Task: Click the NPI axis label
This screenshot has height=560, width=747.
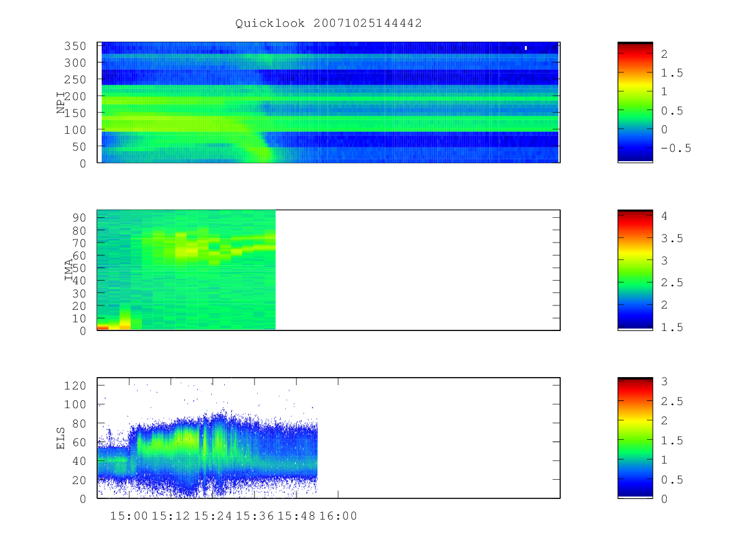Action: [x=61, y=103]
